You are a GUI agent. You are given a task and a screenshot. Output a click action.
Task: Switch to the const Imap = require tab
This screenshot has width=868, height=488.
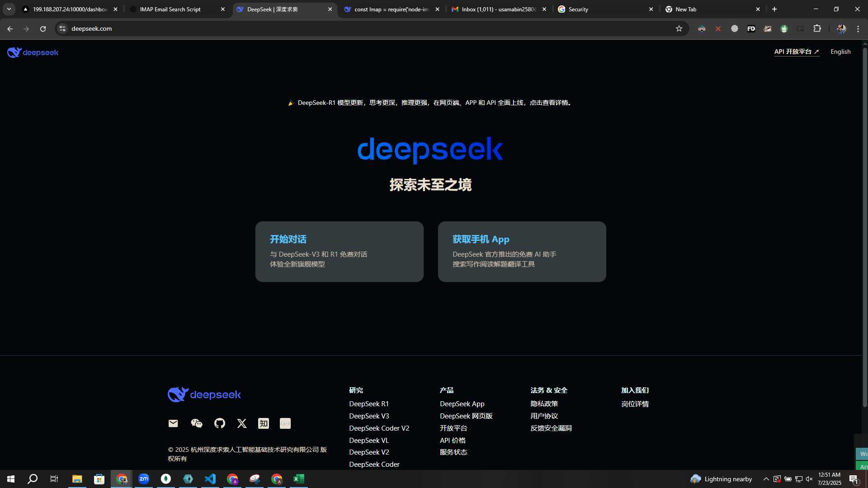click(x=391, y=9)
